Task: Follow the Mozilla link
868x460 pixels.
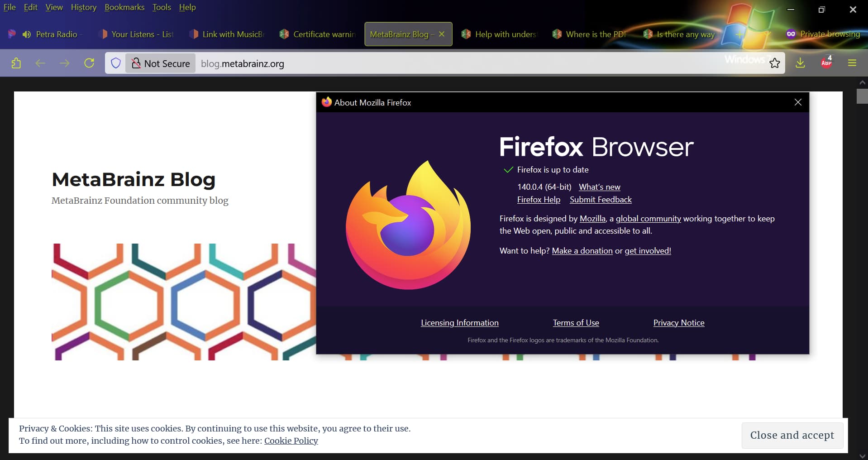Action: tap(592, 219)
